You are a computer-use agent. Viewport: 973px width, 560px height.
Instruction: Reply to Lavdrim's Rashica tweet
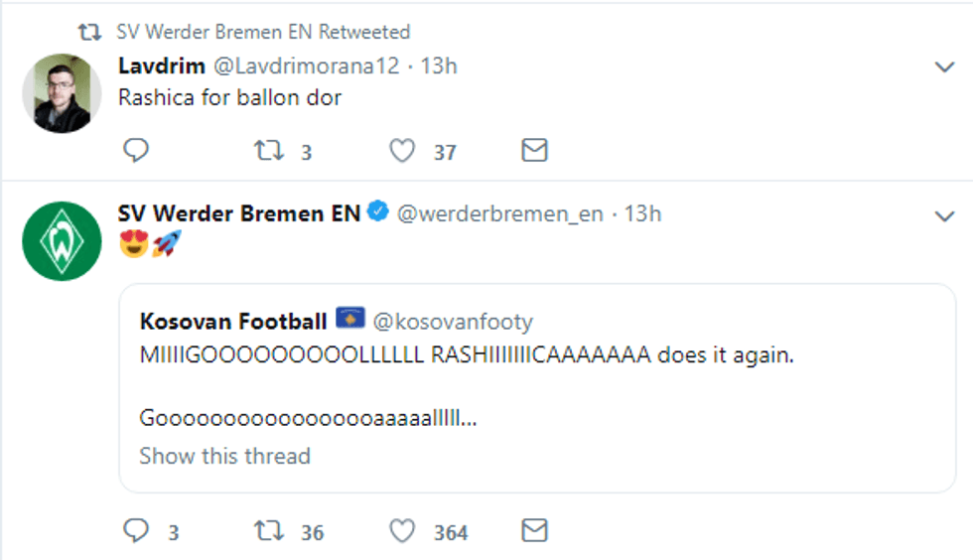pyautogui.click(x=136, y=150)
